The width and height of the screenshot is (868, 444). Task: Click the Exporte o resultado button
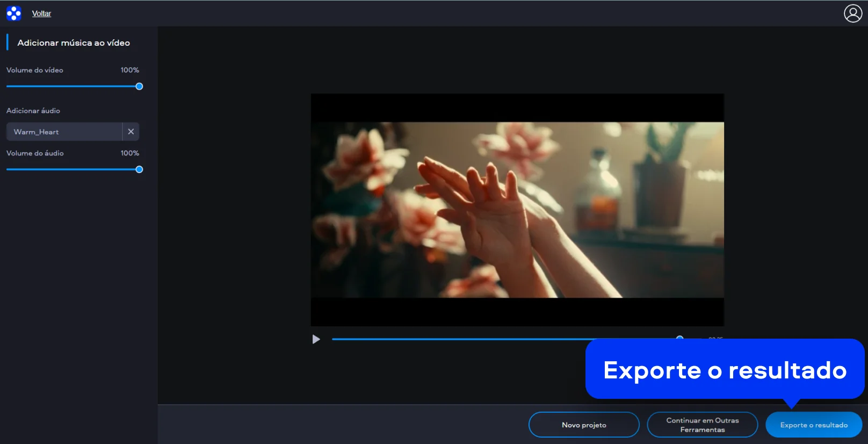tap(814, 425)
